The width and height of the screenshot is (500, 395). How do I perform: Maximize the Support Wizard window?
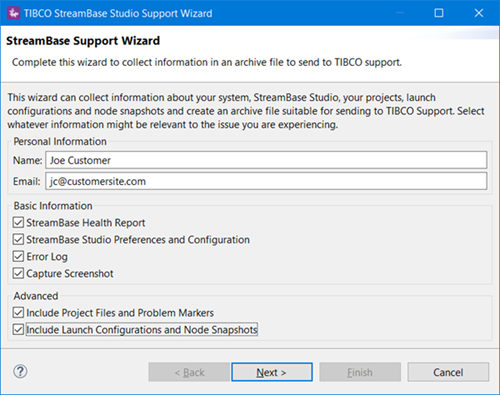click(x=439, y=13)
